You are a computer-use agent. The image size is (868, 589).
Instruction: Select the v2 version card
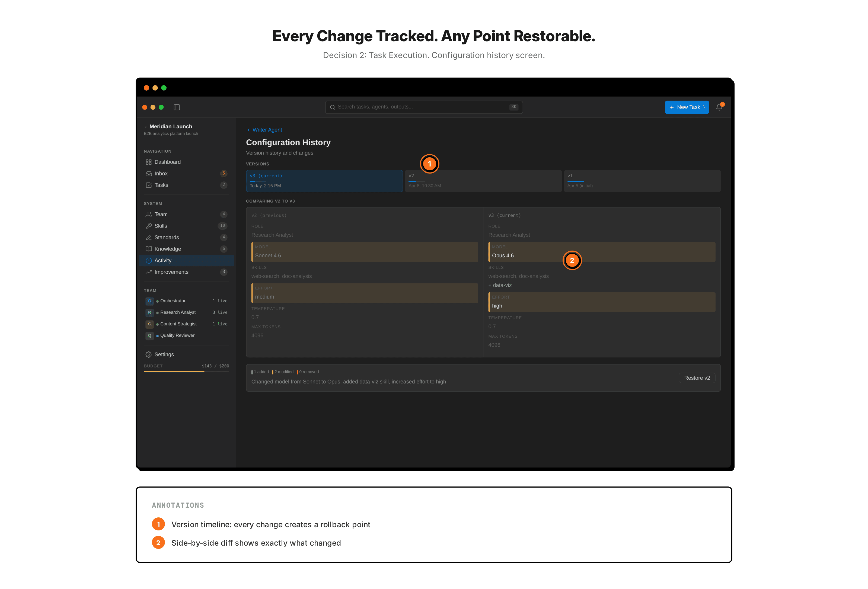pyautogui.click(x=483, y=181)
